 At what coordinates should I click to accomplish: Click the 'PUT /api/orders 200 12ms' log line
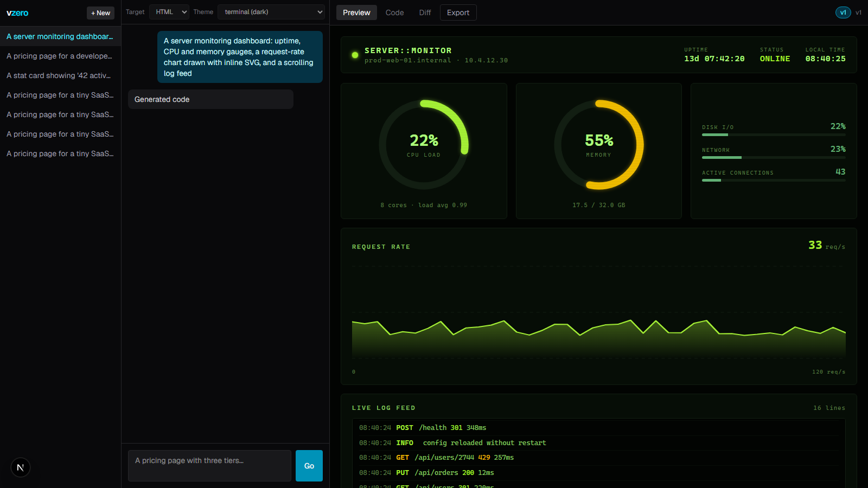click(599, 473)
